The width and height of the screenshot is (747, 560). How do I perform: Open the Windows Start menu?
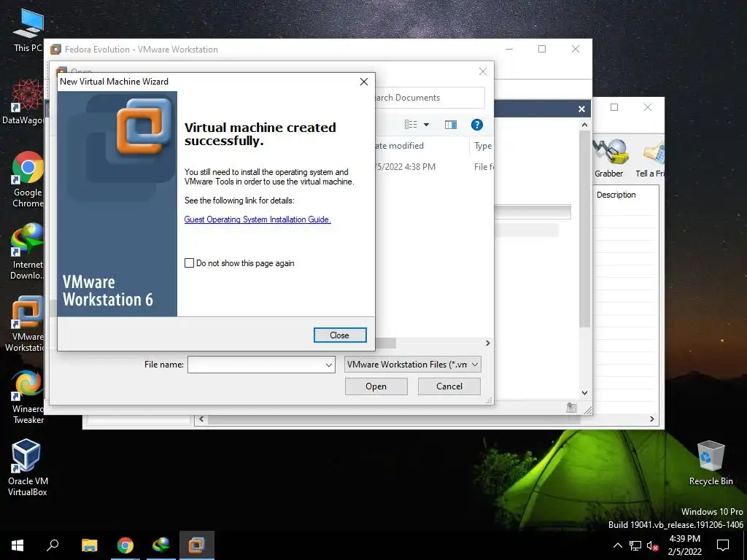pyautogui.click(x=18, y=545)
